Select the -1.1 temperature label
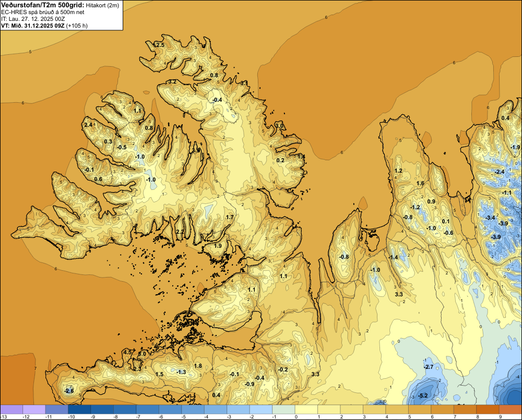The height and width of the screenshot is (420, 522). [x=507, y=193]
